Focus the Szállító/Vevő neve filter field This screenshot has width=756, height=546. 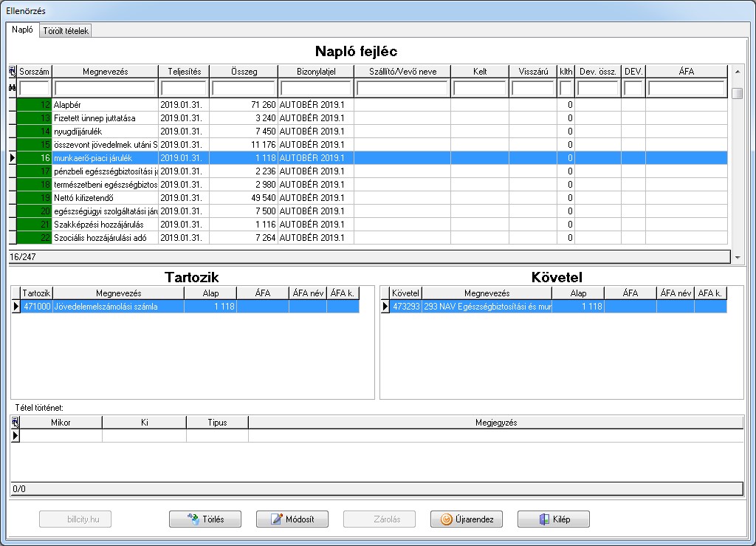(x=402, y=88)
